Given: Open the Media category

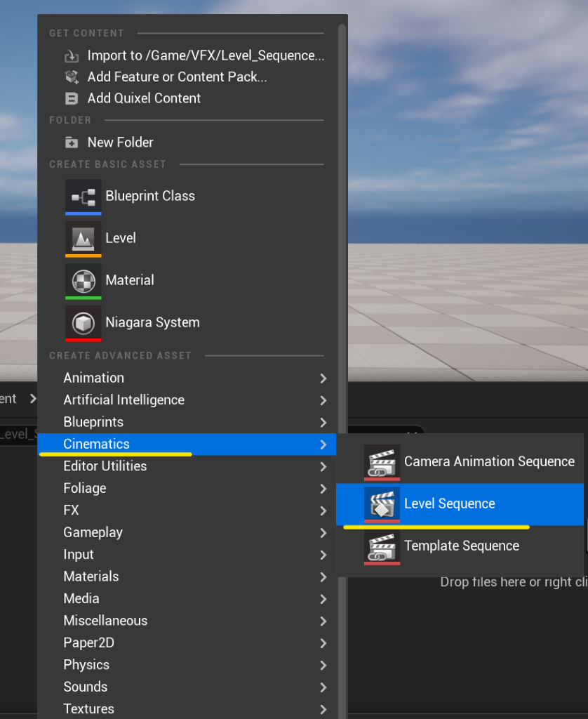Looking at the screenshot, I should (x=187, y=598).
